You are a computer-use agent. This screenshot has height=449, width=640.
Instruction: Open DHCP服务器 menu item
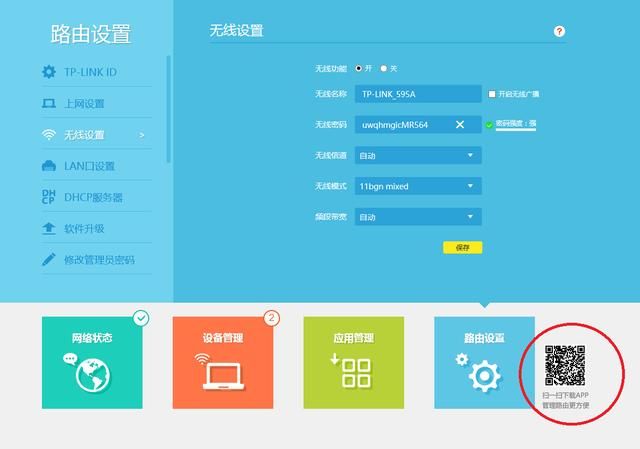point(97,197)
